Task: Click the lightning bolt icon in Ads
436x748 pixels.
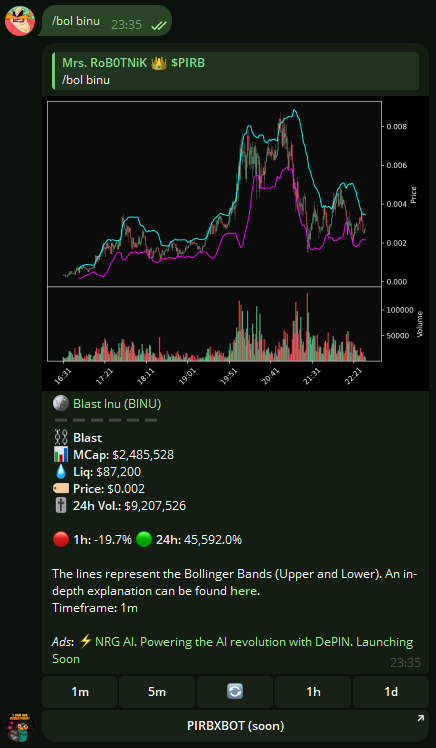Action: click(x=85, y=642)
